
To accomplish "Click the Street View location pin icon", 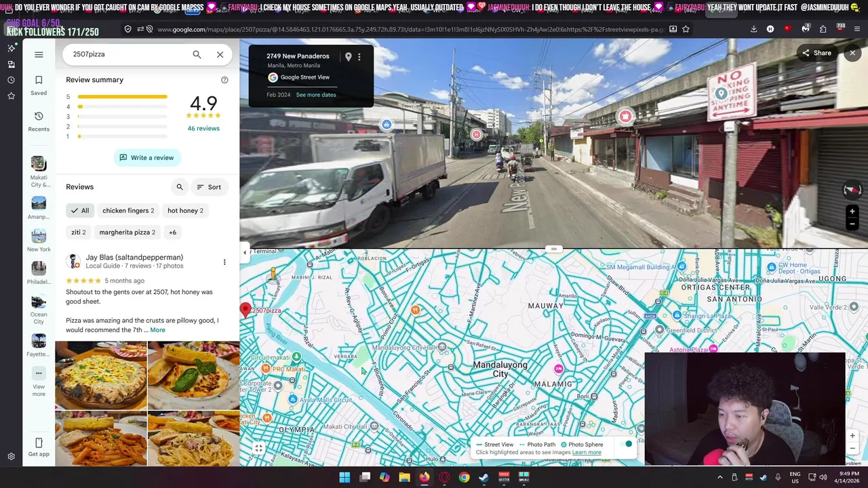I will point(348,57).
